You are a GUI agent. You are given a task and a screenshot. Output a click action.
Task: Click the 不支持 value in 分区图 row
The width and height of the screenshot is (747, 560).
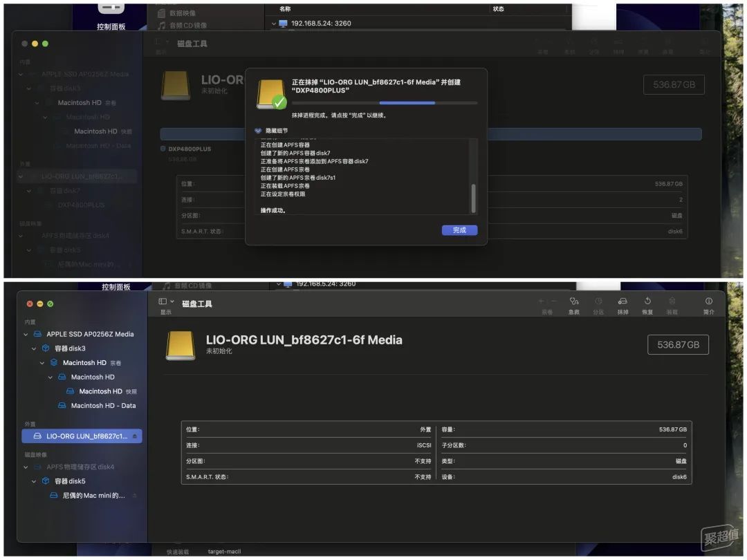423,461
